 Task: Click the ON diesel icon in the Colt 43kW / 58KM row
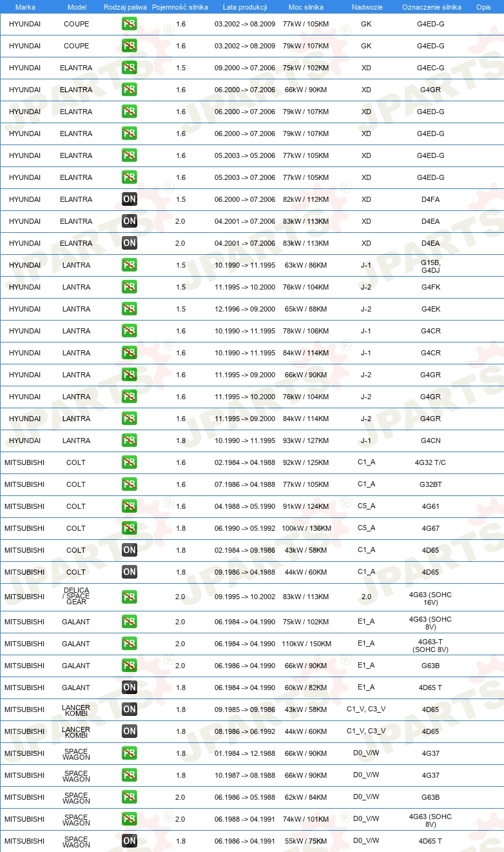click(130, 550)
